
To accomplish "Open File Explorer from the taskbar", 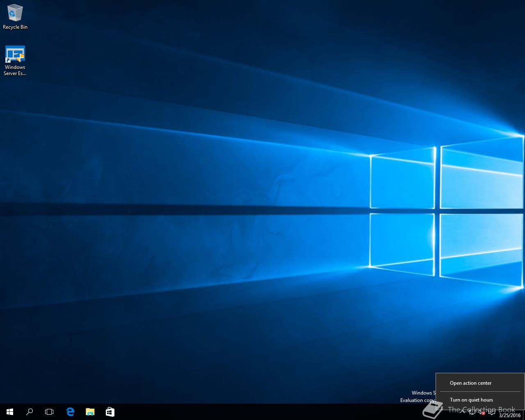I will click(90, 411).
